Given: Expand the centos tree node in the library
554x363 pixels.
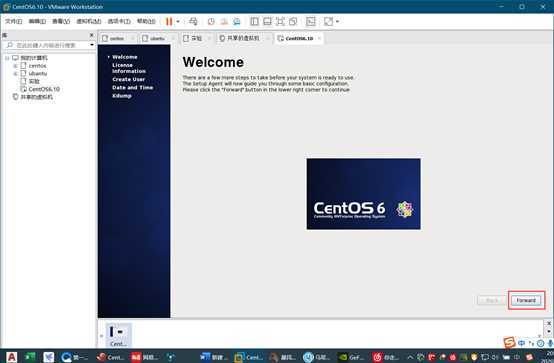Looking at the screenshot, I should pos(15,66).
